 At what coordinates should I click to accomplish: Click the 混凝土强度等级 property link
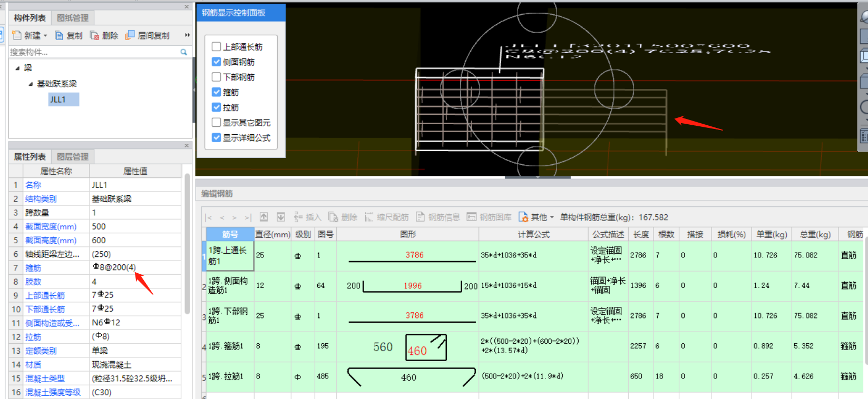[53, 392]
